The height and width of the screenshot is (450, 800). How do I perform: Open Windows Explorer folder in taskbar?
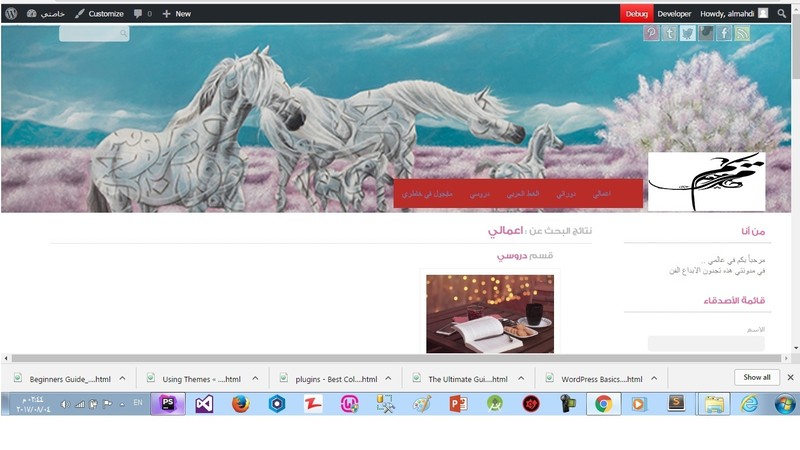pos(714,404)
